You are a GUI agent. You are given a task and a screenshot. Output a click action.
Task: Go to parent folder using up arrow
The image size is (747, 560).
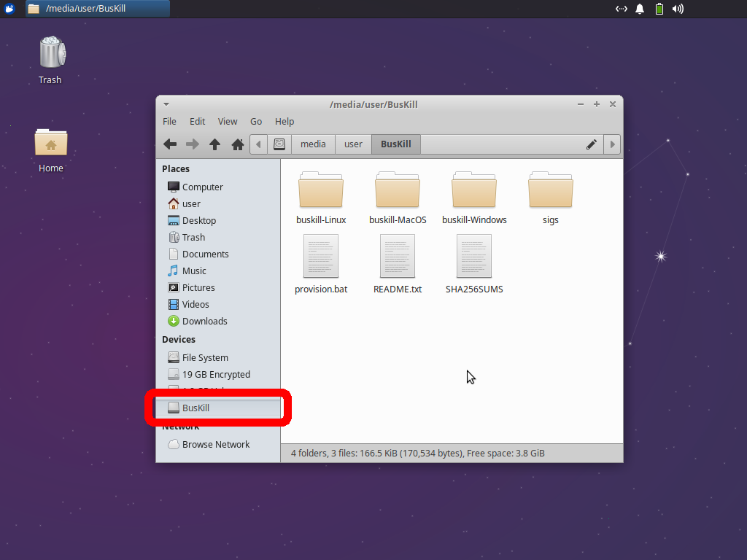tap(215, 144)
